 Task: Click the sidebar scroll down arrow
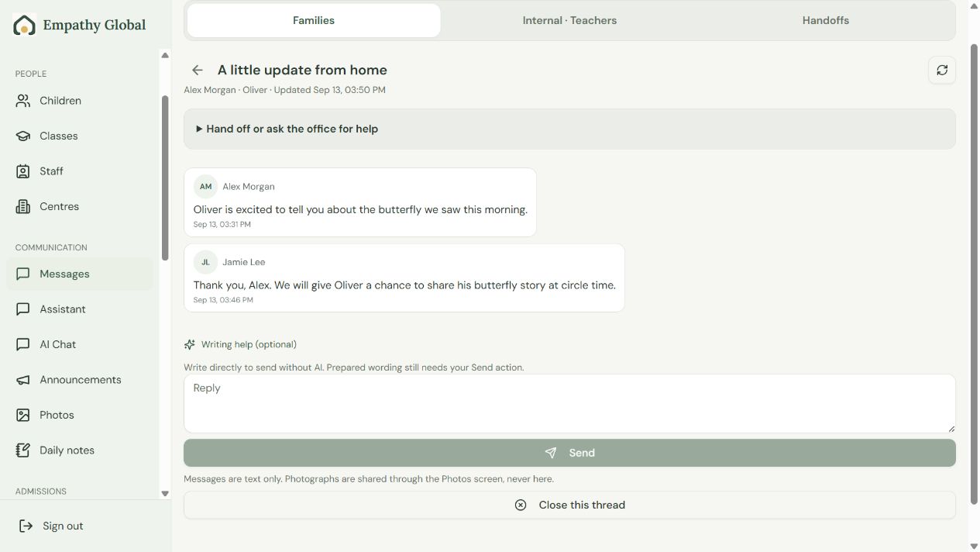(x=165, y=493)
